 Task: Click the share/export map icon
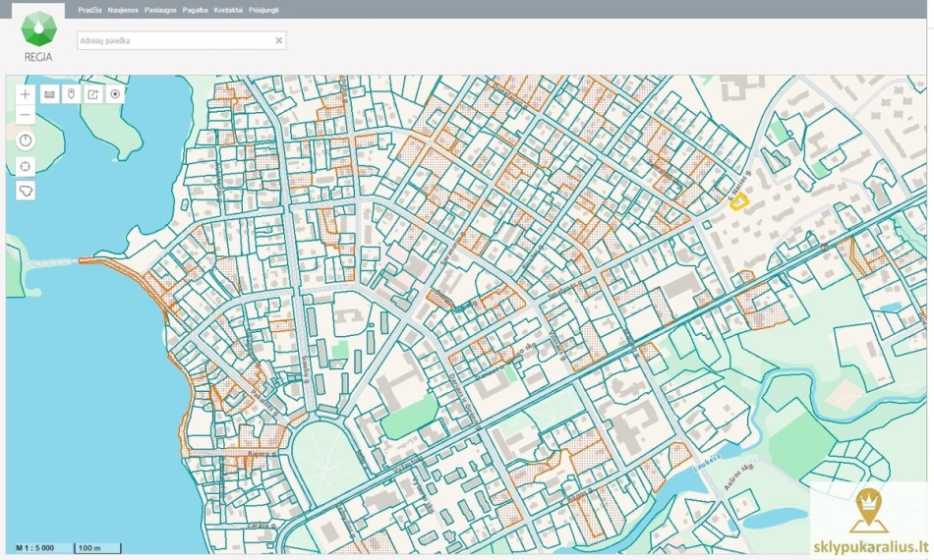tap(93, 94)
